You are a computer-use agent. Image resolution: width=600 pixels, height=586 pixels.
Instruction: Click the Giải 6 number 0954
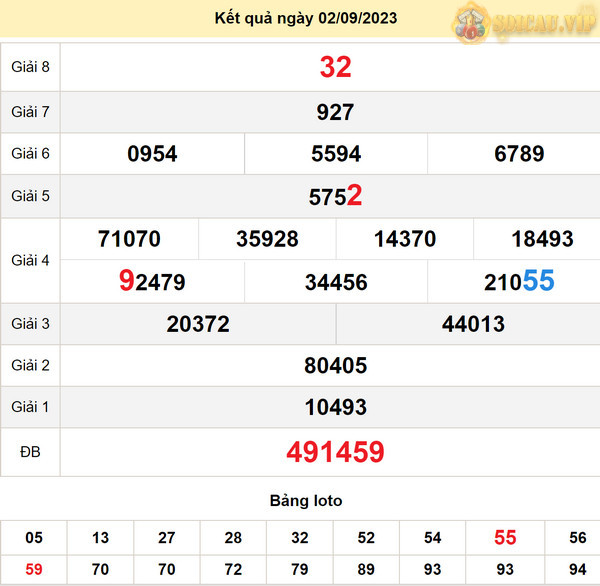click(152, 154)
